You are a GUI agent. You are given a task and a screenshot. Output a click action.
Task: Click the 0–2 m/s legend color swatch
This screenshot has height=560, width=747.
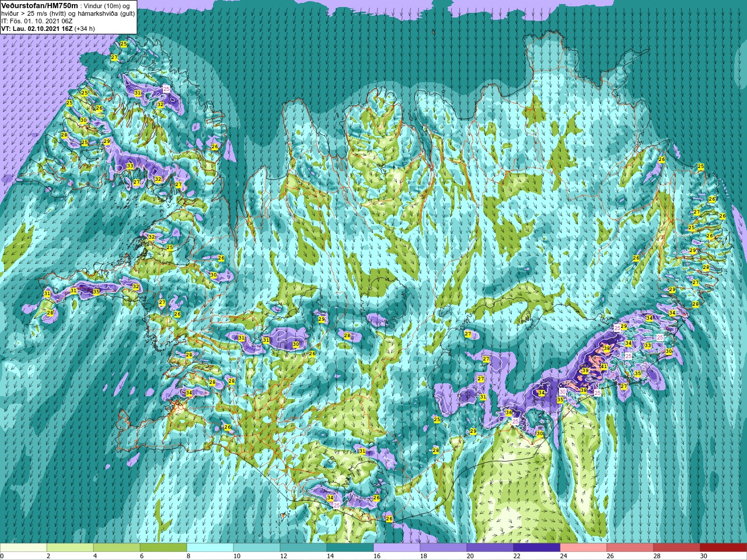point(23,548)
